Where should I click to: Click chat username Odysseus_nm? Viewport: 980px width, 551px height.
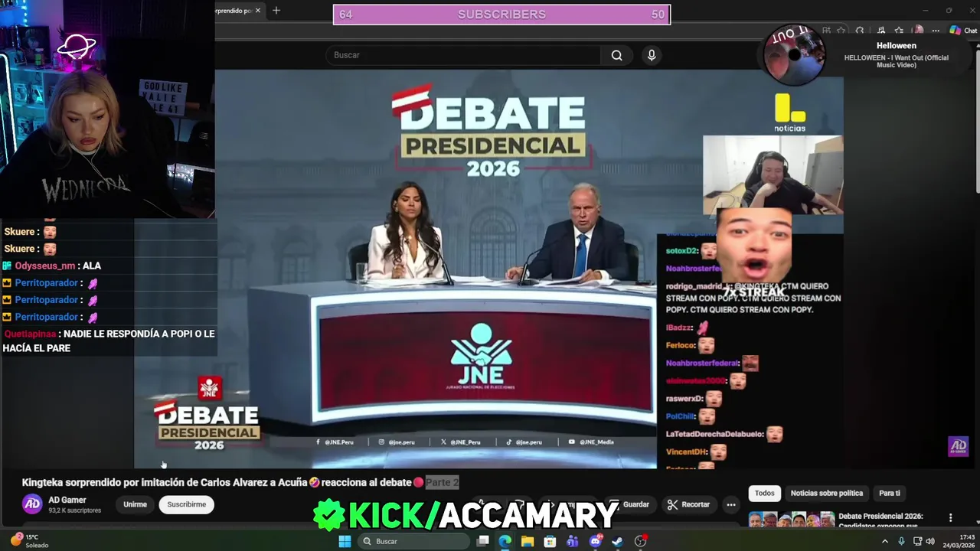click(x=47, y=266)
